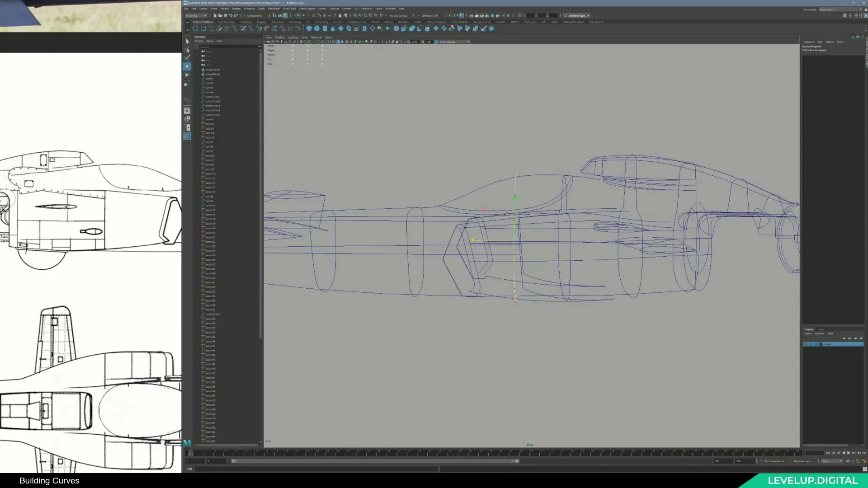This screenshot has width=868, height=488.
Task: Click the No Live Surface button
Action: pyautogui.click(x=399, y=15)
